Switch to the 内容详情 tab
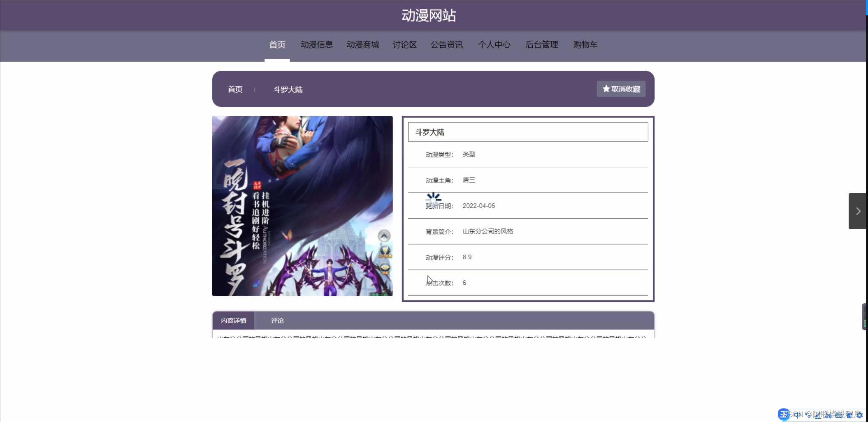The width and height of the screenshot is (868, 422). 234,321
